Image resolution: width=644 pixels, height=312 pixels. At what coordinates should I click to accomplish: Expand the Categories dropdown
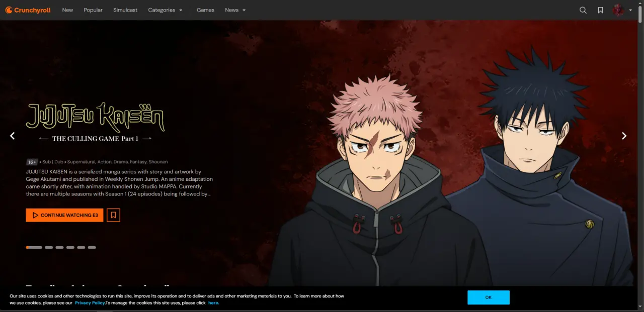tap(165, 10)
